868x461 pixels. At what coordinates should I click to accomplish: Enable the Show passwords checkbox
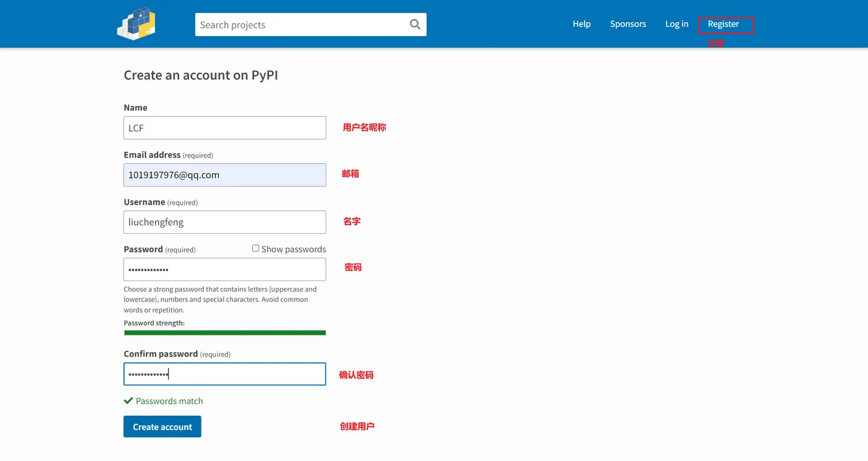(x=255, y=248)
